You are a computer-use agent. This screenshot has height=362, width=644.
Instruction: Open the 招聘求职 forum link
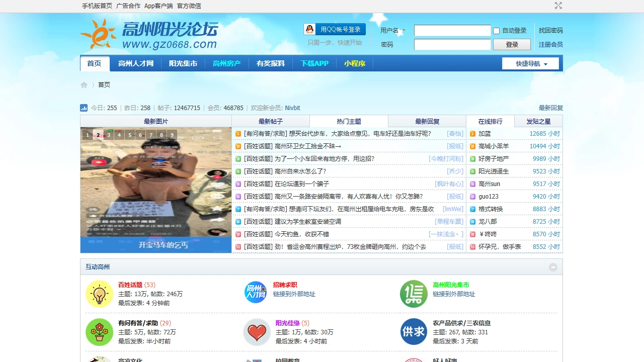pos(285,285)
